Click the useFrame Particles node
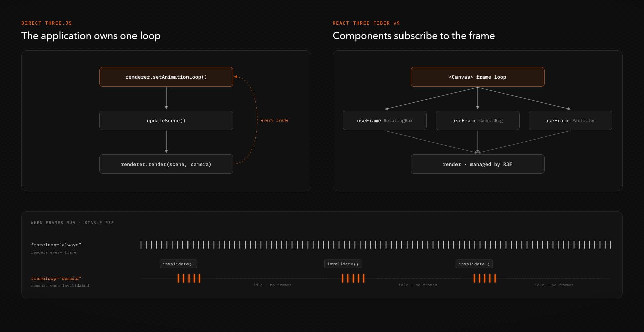 point(570,120)
